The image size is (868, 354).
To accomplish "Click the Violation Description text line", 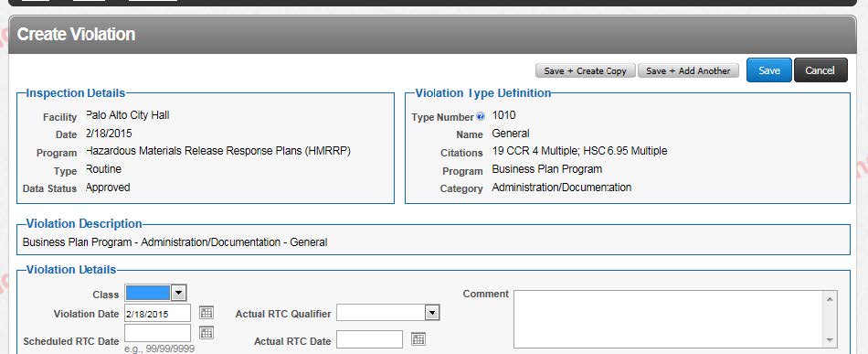I will tap(175, 242).
